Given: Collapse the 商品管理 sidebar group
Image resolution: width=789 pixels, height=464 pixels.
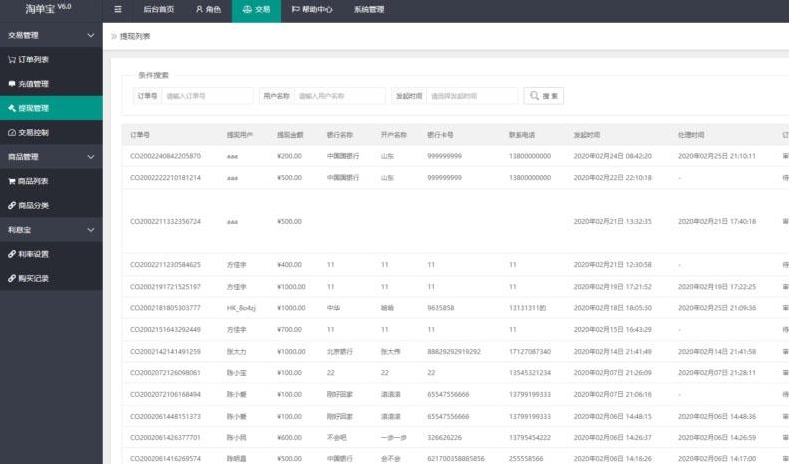Looking at the screenshot, I should click(91, 157).
